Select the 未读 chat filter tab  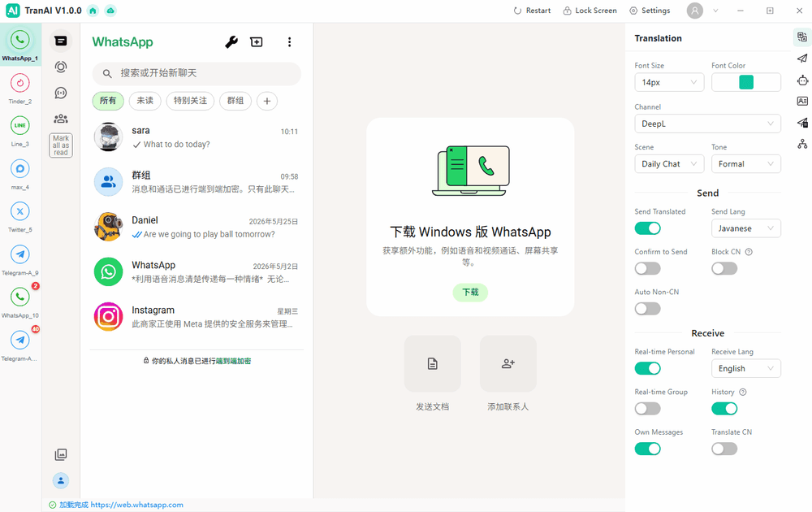[x=145, y=101]
